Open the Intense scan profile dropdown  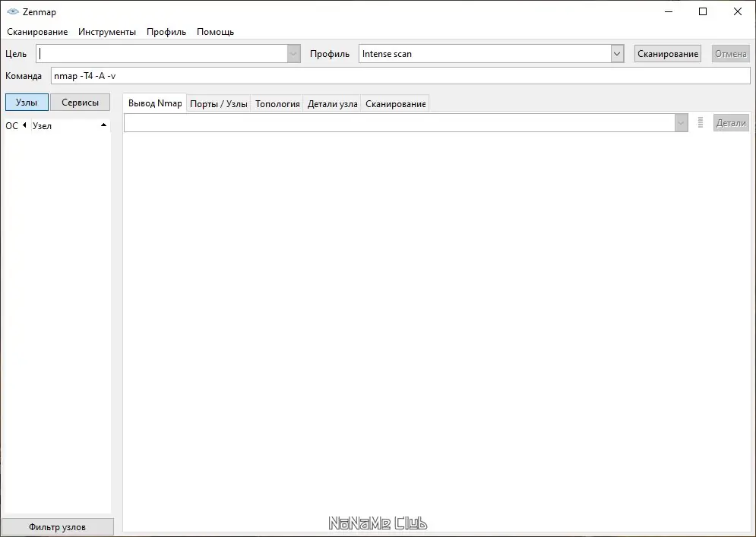(x=617, y=53)
